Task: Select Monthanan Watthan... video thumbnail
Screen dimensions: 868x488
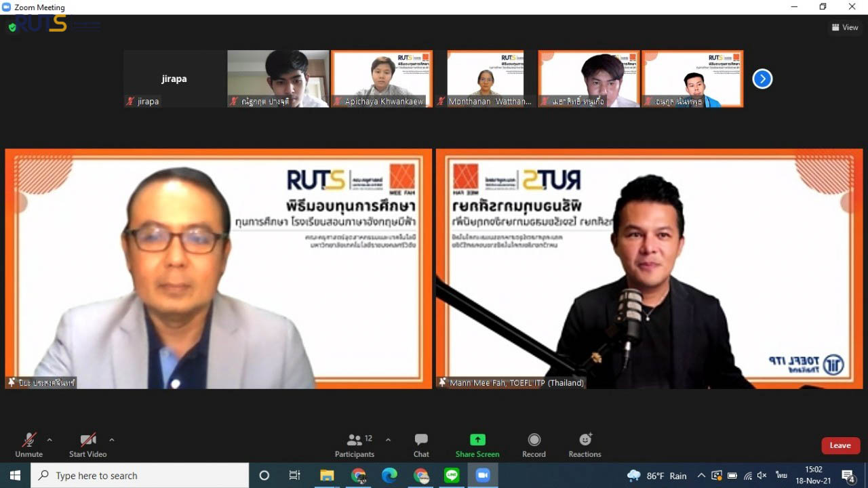Action: (x=486, y=79)
